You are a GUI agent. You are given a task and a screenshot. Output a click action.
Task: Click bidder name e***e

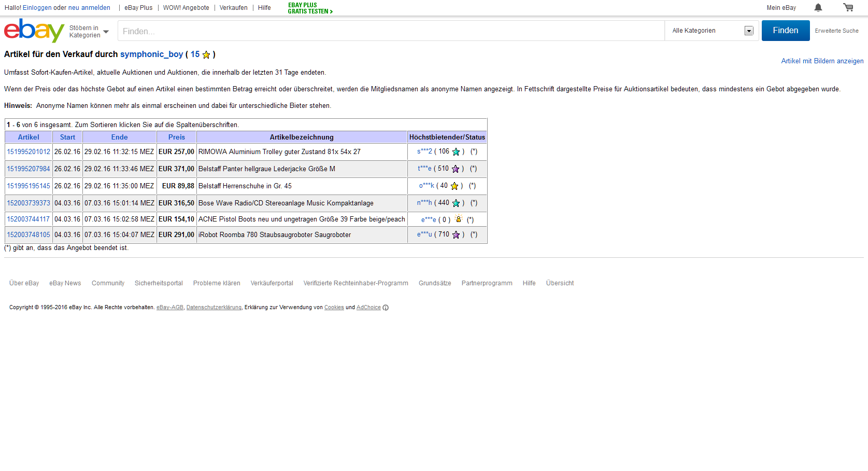click(x=429, y=220)
